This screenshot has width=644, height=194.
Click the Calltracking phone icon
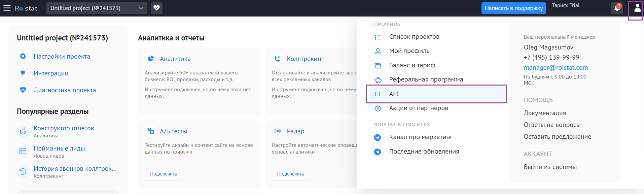tap(277, 59)
